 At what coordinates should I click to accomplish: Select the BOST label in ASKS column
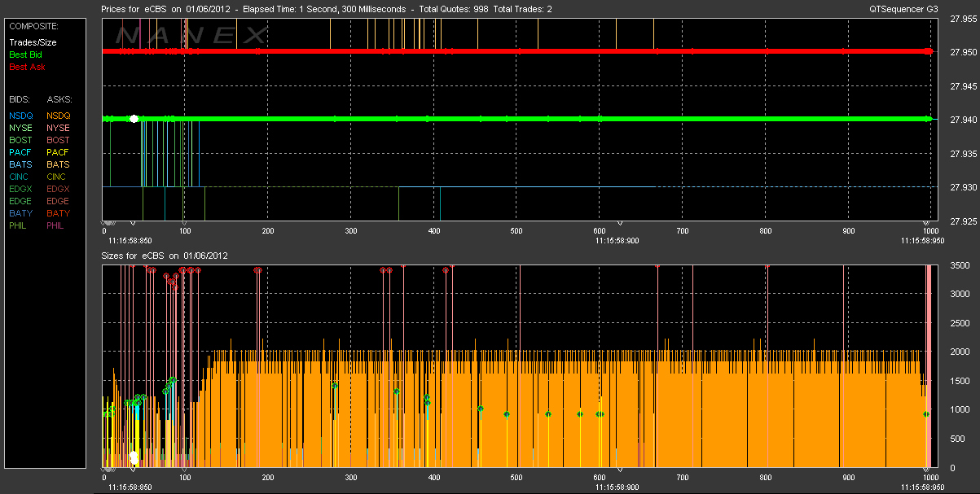tap(59, 140)
